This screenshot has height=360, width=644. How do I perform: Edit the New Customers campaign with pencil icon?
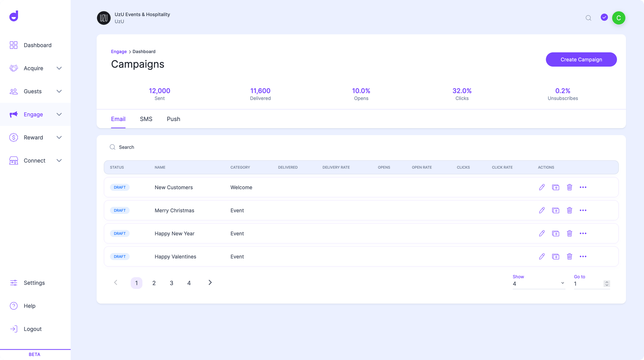542,187
